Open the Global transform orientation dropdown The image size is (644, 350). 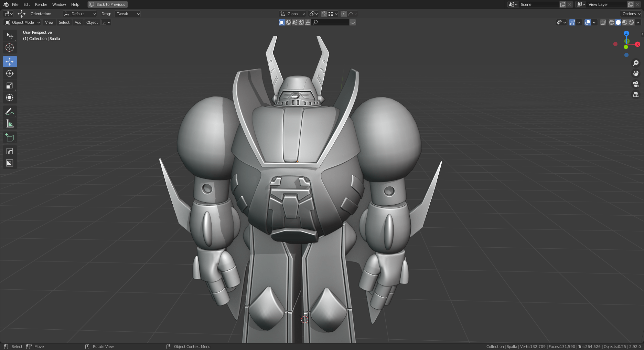(x=292, y=14)
